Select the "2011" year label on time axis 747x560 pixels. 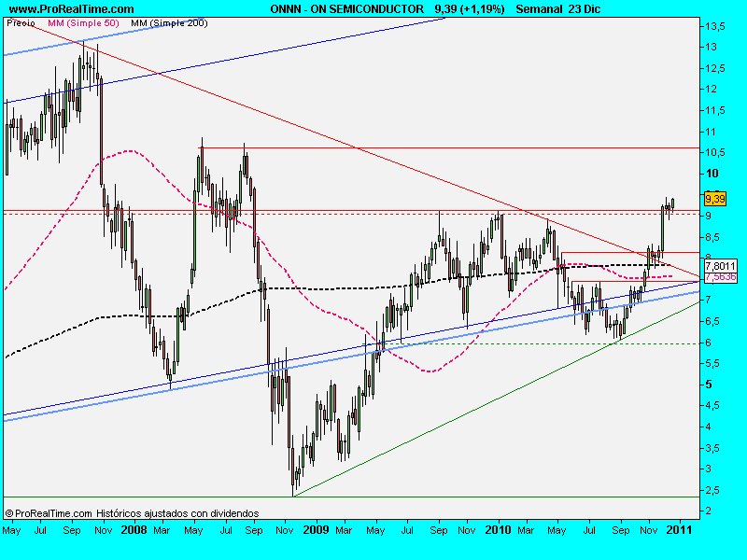pyautogui.click(x=679, y=530)
